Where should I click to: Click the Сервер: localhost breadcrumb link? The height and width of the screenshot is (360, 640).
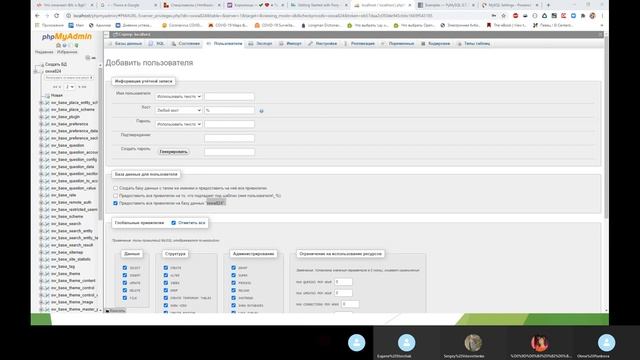pos(134,35)
